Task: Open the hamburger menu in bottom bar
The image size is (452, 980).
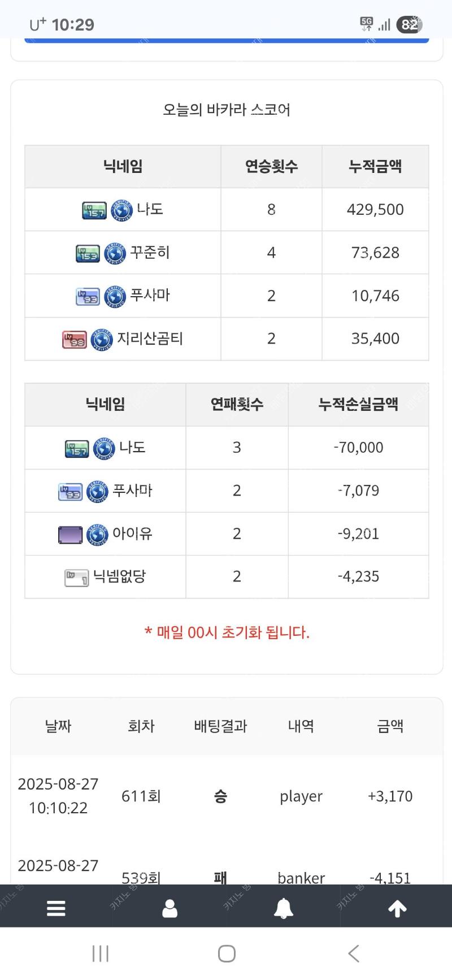Action: tap(56, 909)
